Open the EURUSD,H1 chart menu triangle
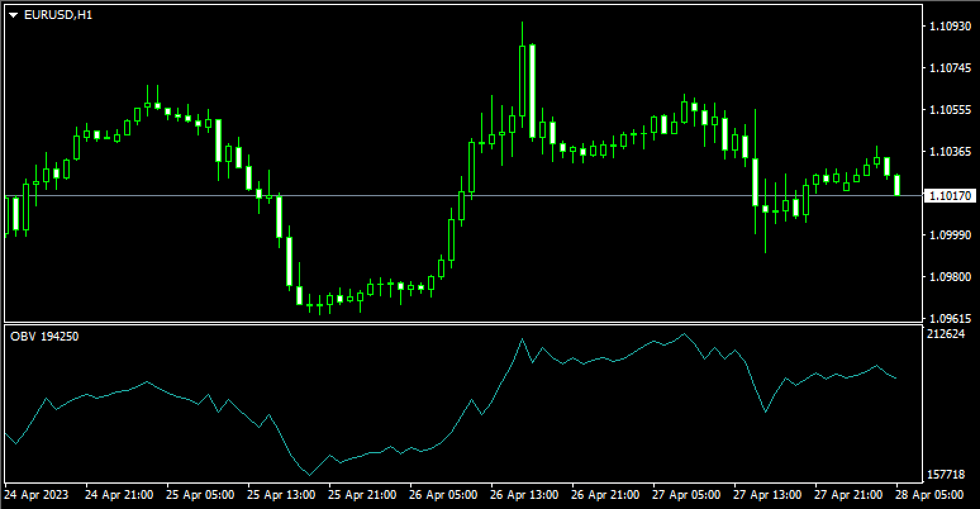Screen dimensions: 980x509 (15, 15)
